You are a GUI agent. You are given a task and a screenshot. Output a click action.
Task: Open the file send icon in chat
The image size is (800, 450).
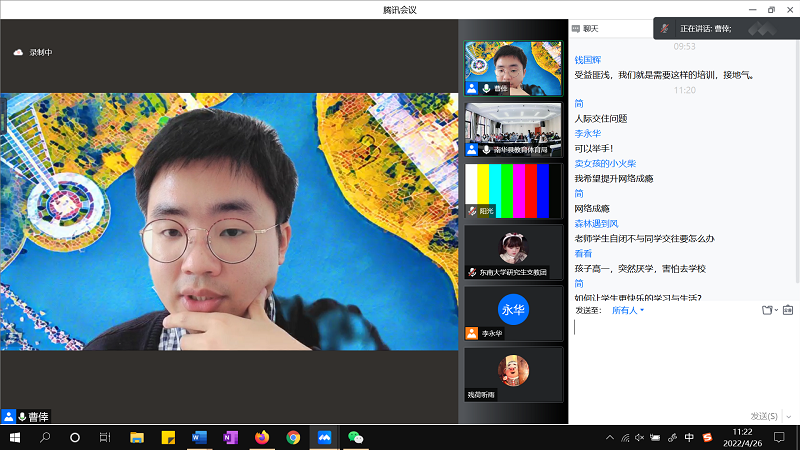point(767,310)
